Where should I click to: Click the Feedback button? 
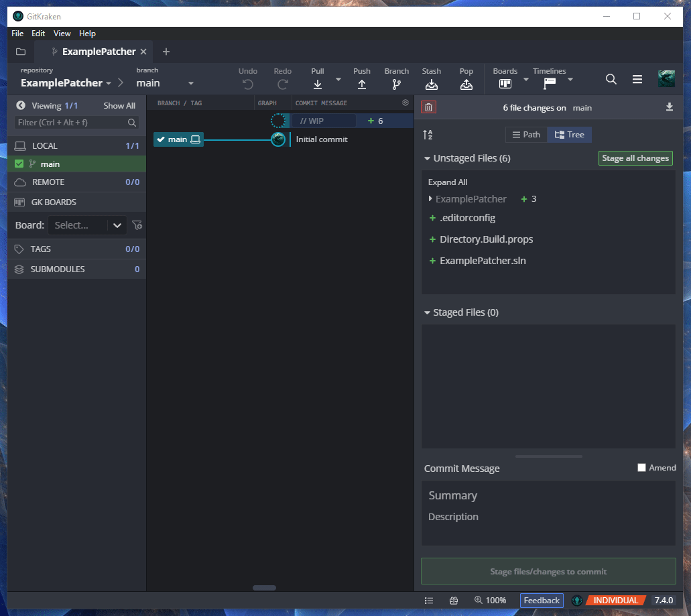(x=541, y=600)
